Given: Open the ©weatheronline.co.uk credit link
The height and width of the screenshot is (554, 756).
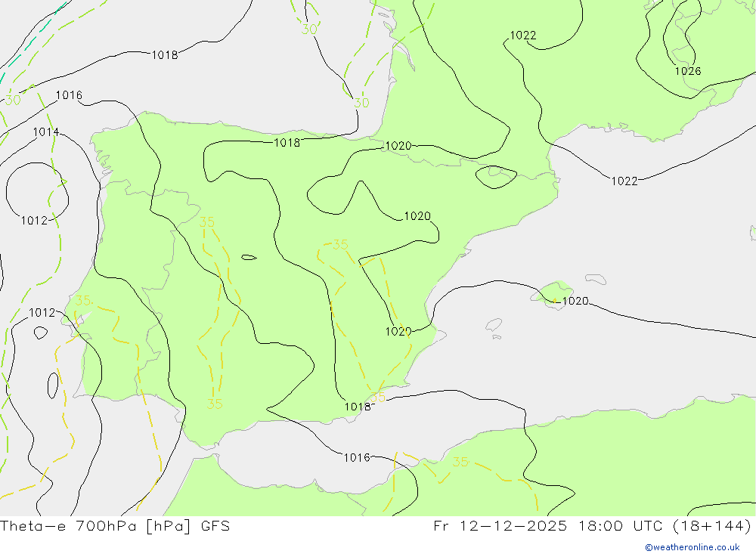Looking at the screenshot, I should tap(692, 547).
